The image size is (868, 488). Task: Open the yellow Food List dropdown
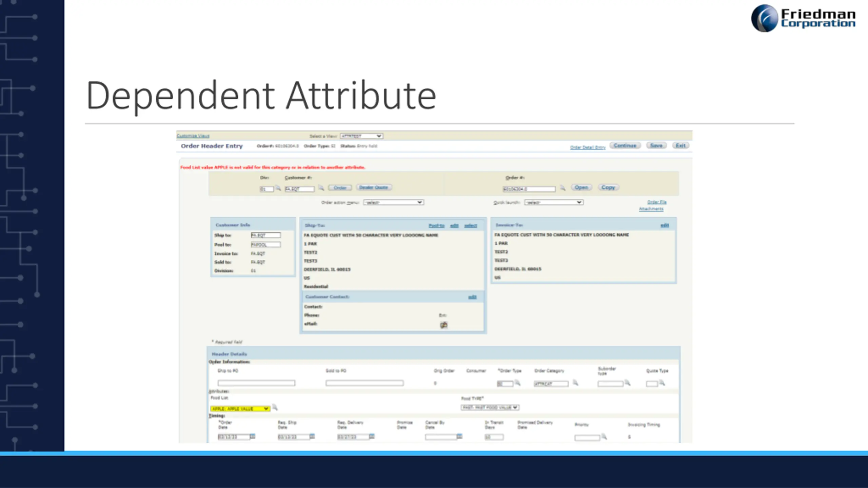point(240,409)
